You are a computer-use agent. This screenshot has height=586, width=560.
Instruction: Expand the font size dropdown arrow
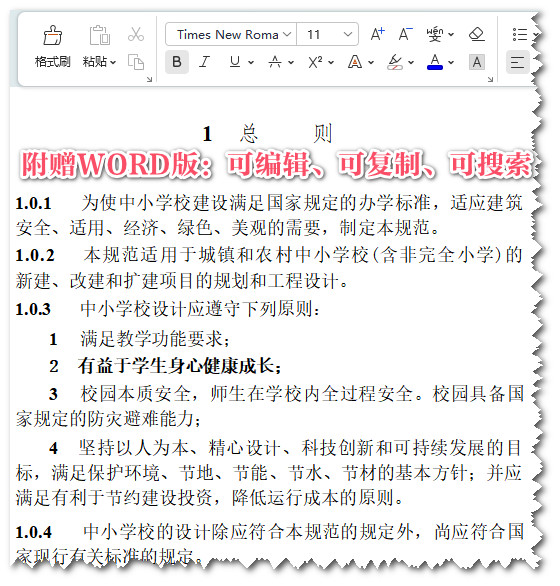point(348,34)
